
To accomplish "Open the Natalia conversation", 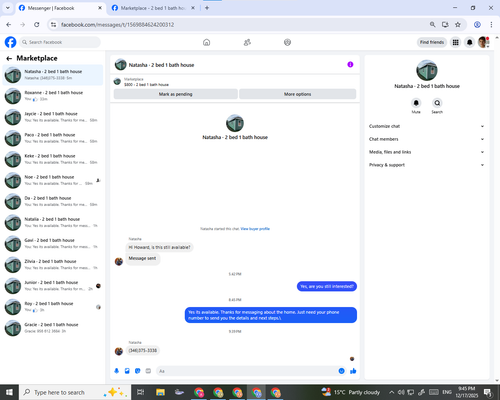I will 53,222.
